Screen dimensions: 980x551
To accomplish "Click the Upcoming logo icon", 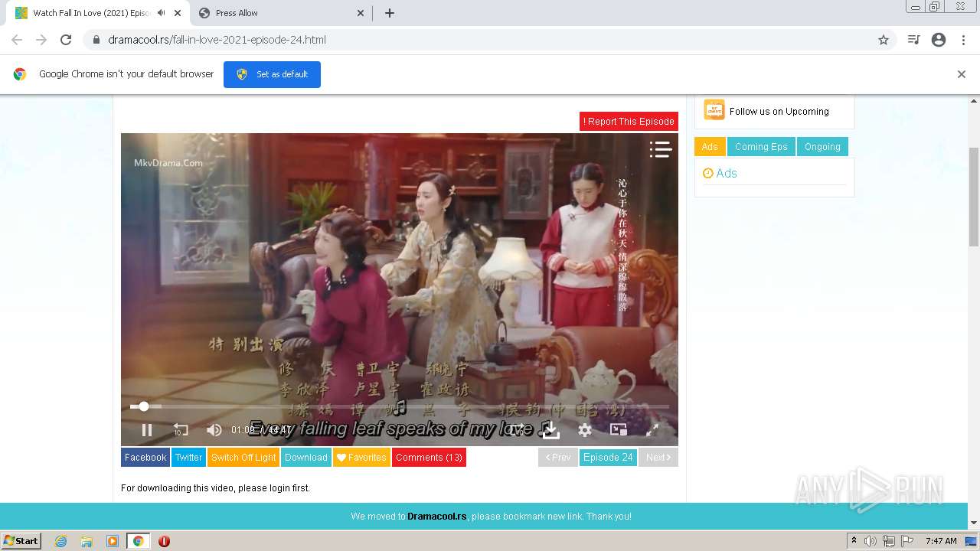I will 714,110.
